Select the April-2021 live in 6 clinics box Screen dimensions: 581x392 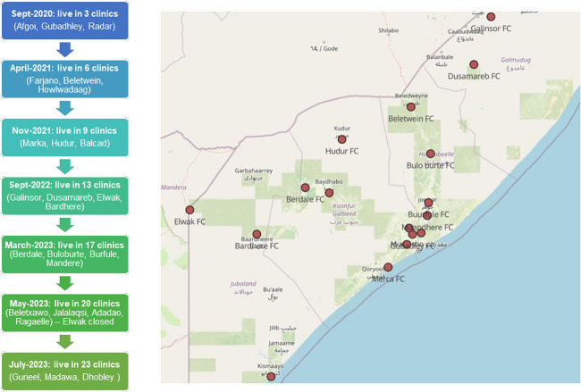(x=65, y=79)
